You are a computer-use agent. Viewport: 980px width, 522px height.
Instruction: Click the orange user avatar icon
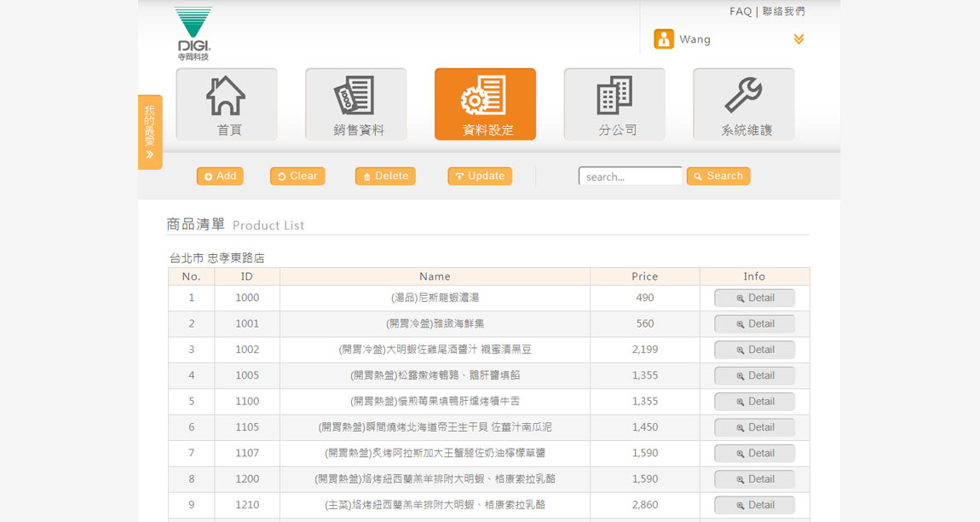[x=663, y=39]
